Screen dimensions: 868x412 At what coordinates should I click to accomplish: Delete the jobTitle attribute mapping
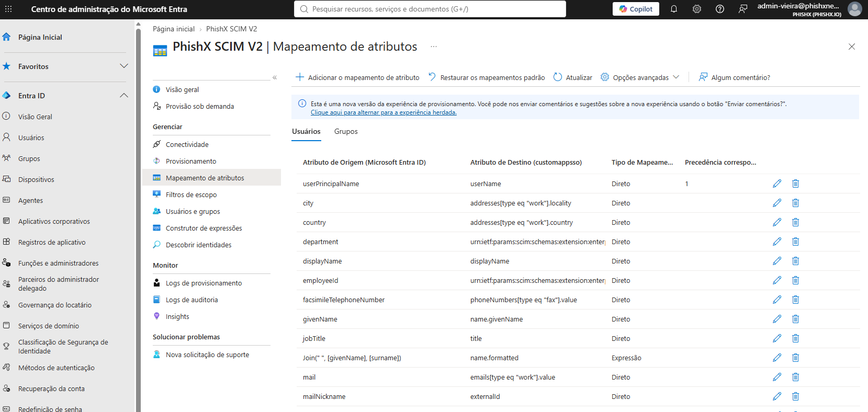pyautogui.click(x=795, y=338)
